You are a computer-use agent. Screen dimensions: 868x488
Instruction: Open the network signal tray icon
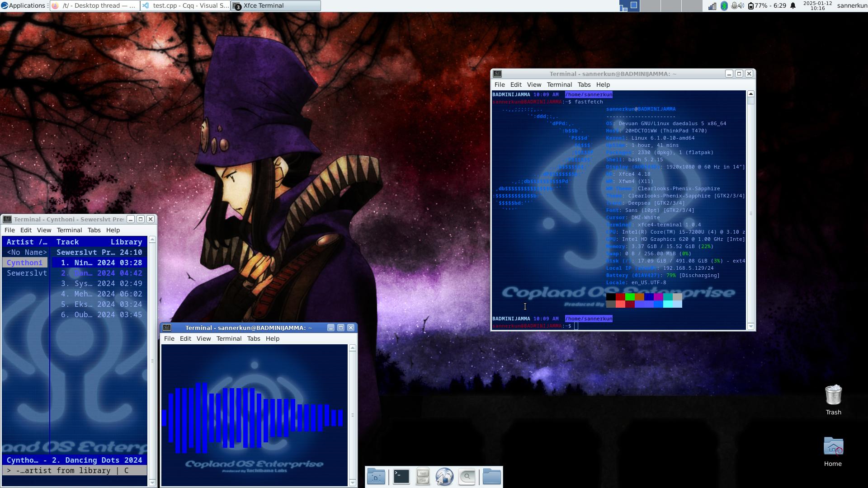pyautogui.click(x=712, y=6)
